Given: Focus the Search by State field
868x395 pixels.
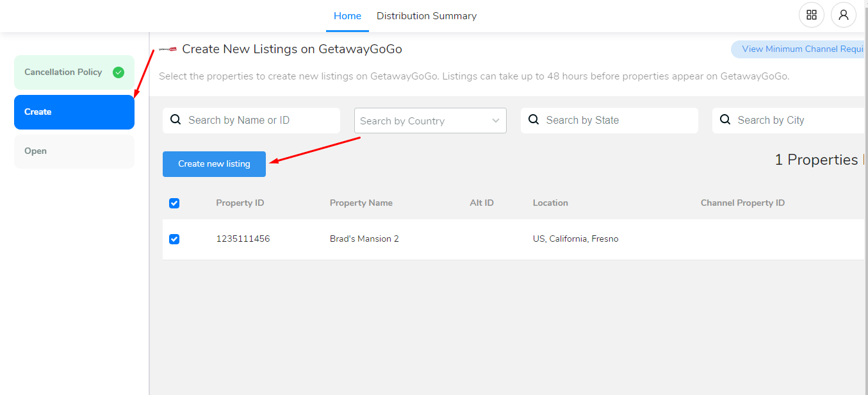Looking at the screenshot, I should point(609,121).
